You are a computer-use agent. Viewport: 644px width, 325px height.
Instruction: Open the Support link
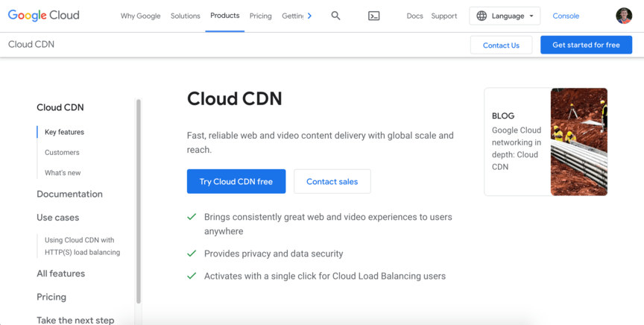pos(444,16)
